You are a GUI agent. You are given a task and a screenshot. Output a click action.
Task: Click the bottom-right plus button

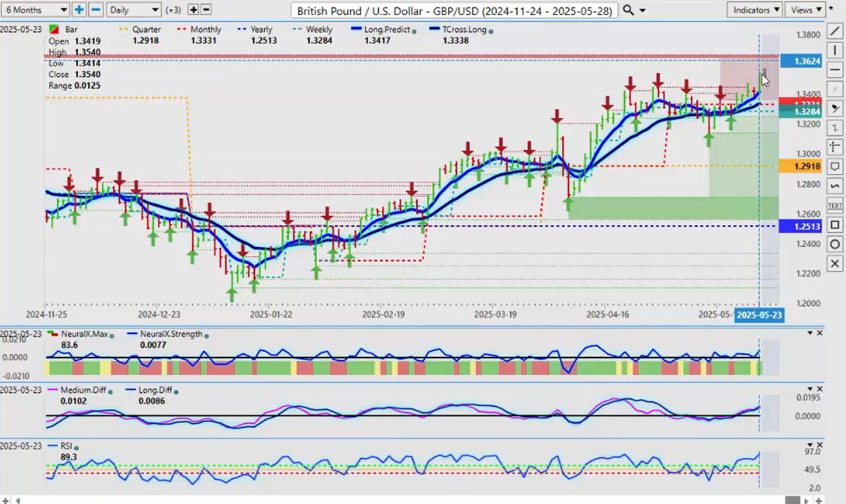[819, 500]
